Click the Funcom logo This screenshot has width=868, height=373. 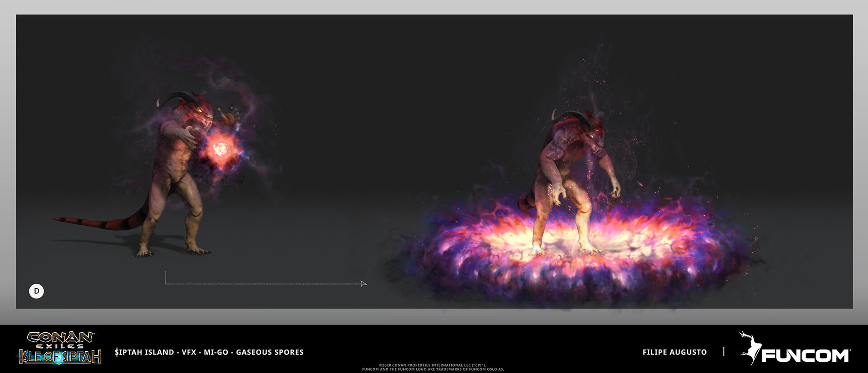click(794, 348)
